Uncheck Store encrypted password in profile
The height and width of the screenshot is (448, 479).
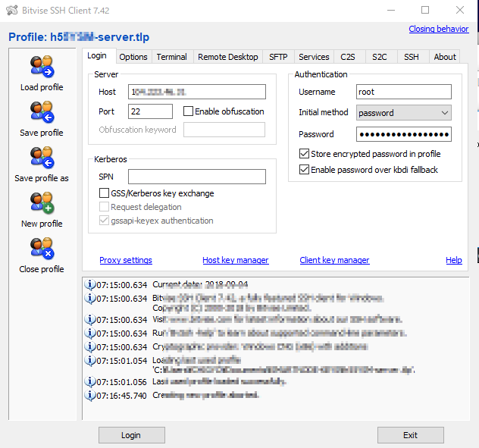305,154
